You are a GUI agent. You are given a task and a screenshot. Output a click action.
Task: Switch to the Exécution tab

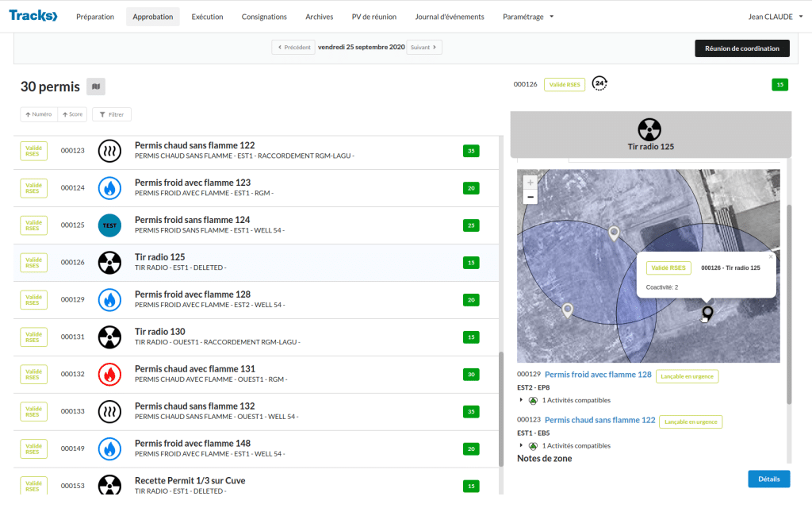coord(207,17)
